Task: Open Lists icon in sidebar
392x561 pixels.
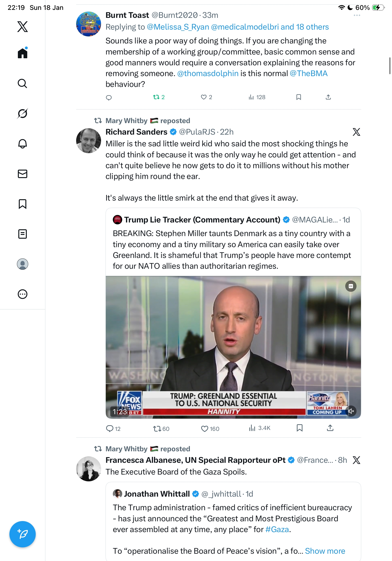Action: pos(23,234)
